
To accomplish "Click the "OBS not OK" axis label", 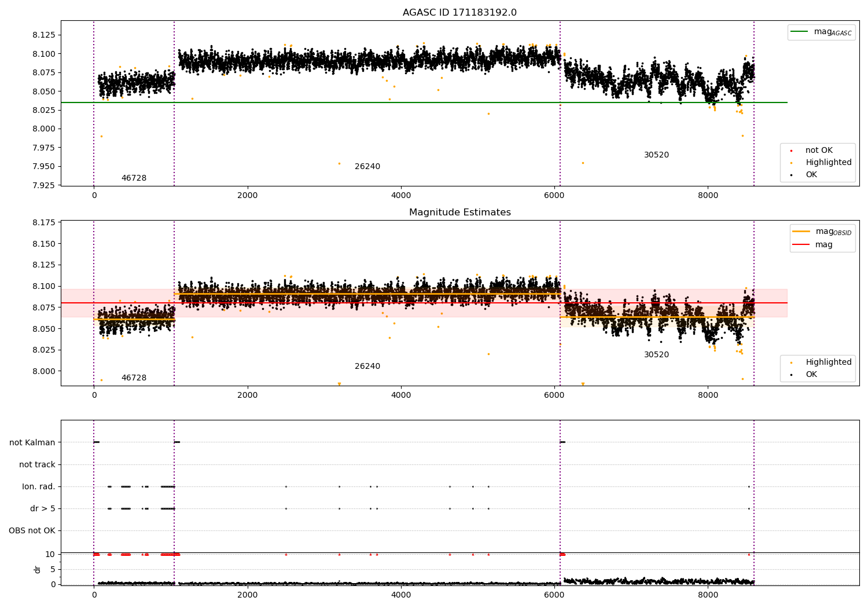I will (32, 531).
